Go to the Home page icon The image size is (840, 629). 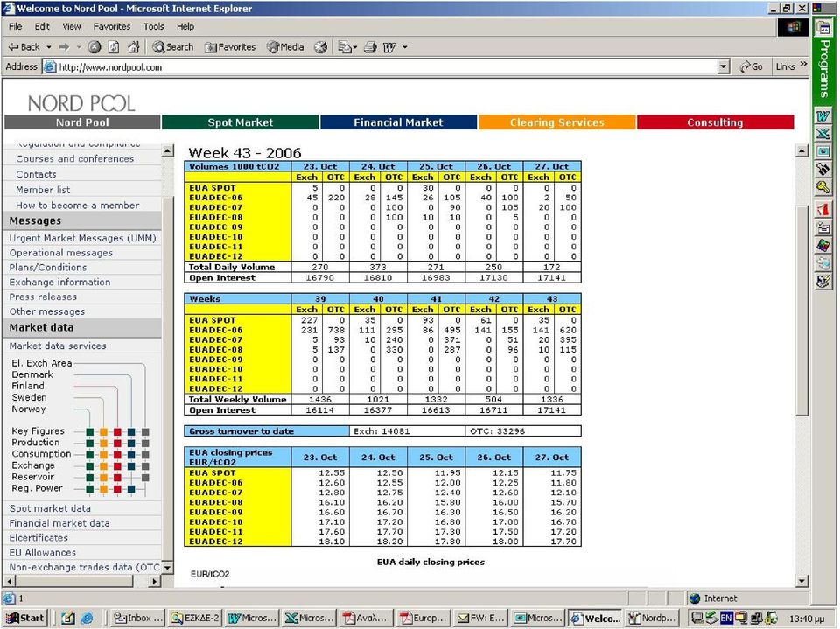coord(133,47)
